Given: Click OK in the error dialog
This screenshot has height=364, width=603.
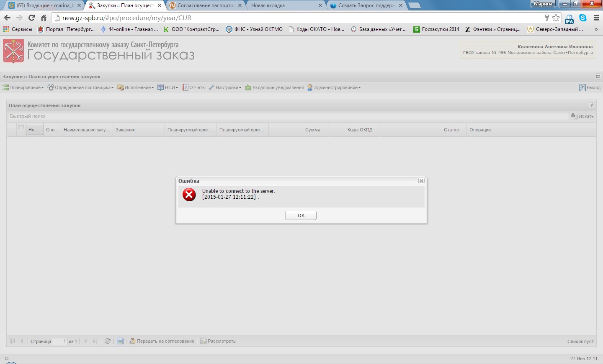Looking at the screenshot, I should [x=301, y=215].
